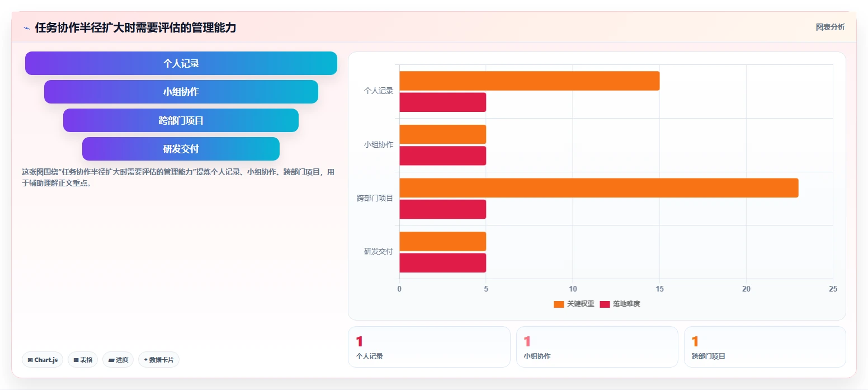Click the red 落地难度 bar for 研发交付

coord(442,262)
